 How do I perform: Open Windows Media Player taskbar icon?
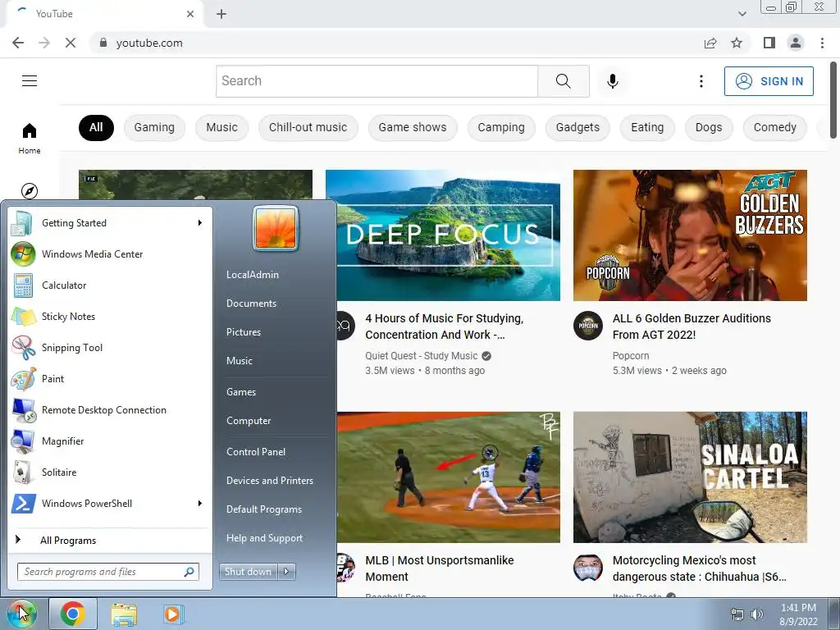click(173, 614)
